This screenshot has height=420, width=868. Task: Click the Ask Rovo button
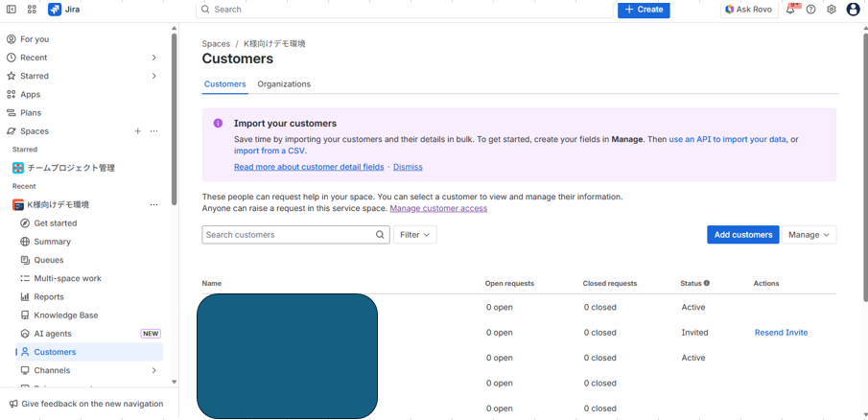[x=749, y=10]
